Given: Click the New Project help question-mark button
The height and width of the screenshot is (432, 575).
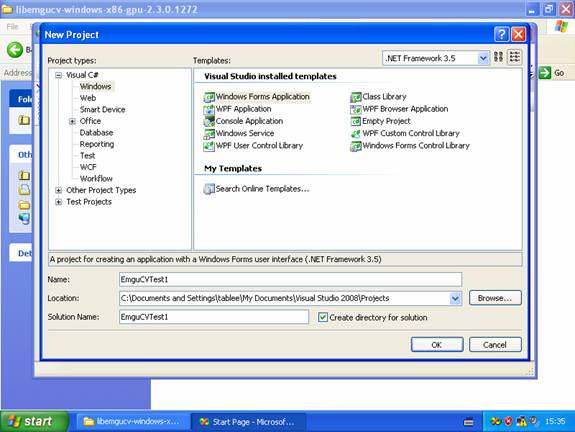Looking at the screenshot, I should click(x=502, y=35).
